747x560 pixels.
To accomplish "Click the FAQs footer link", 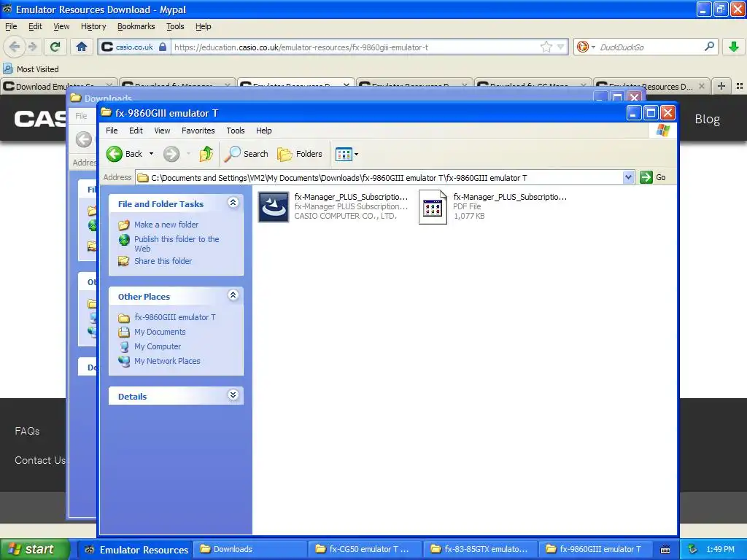I will [x=27, y=431].
